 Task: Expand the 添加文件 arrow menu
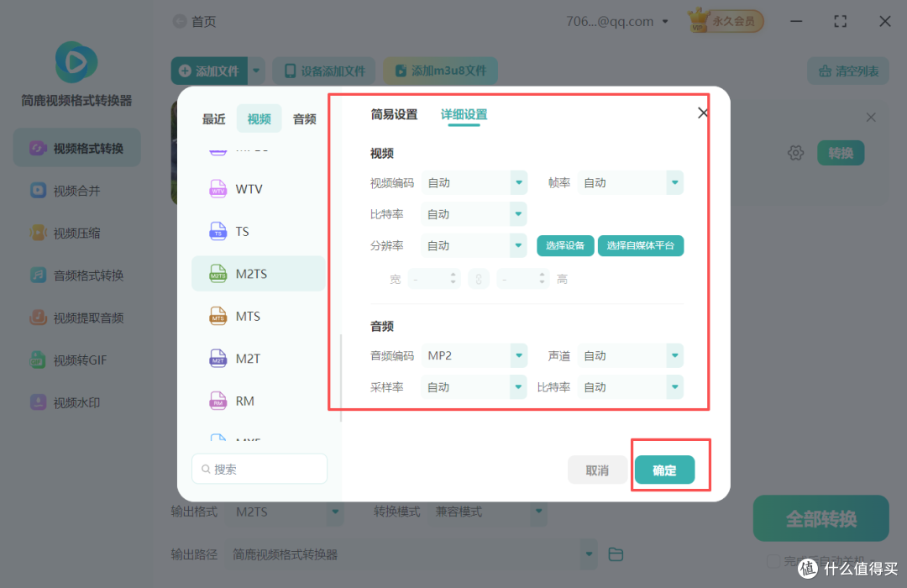256,71
